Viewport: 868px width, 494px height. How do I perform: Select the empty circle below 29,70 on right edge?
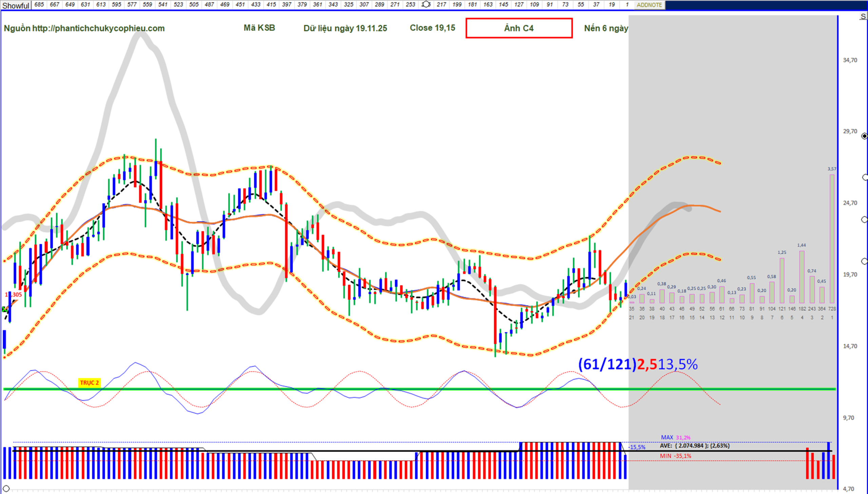click(x=865, y=178)
